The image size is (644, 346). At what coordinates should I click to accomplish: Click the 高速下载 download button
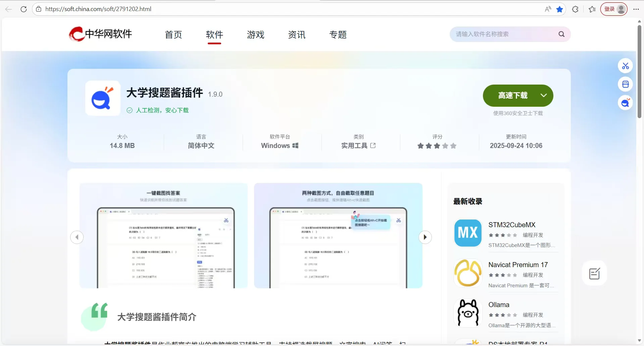pos(512,95)
